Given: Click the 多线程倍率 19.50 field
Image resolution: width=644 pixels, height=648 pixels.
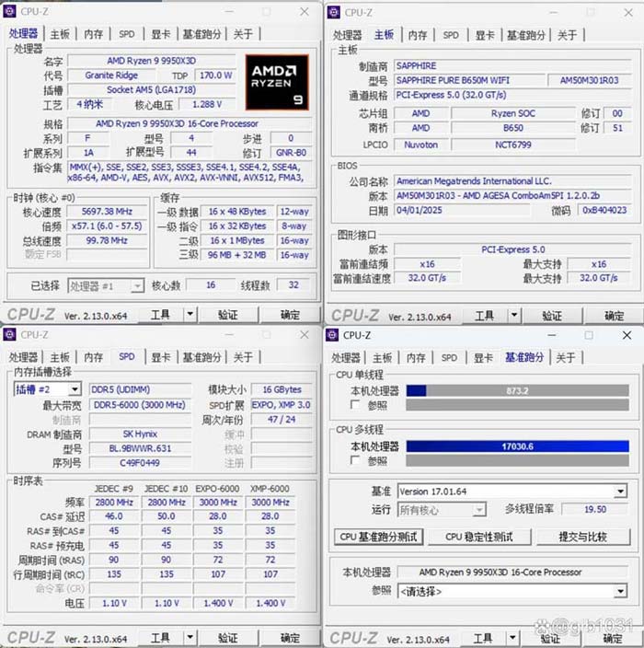Looking at the screenshot, I should click(x=595, y=509).
